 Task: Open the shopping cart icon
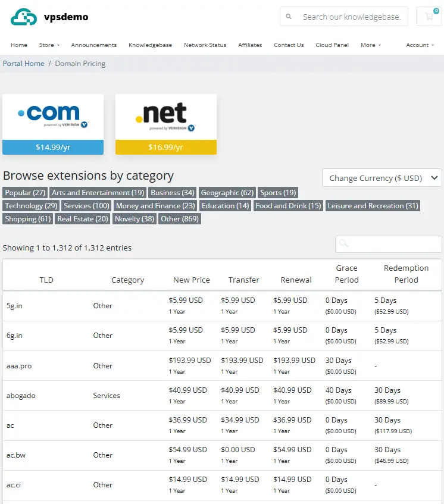point(429,16)
